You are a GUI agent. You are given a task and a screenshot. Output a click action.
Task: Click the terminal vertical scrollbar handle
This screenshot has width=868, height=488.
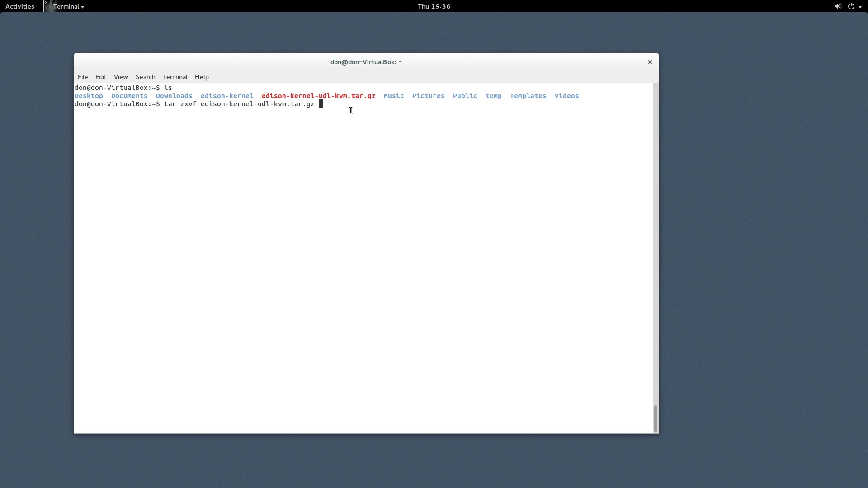656,419
